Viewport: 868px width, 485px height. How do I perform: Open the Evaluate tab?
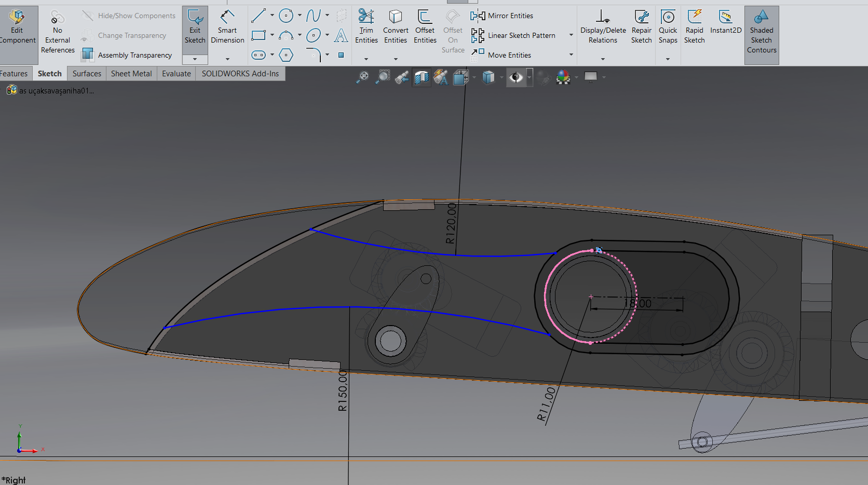(x=176, y=74)
